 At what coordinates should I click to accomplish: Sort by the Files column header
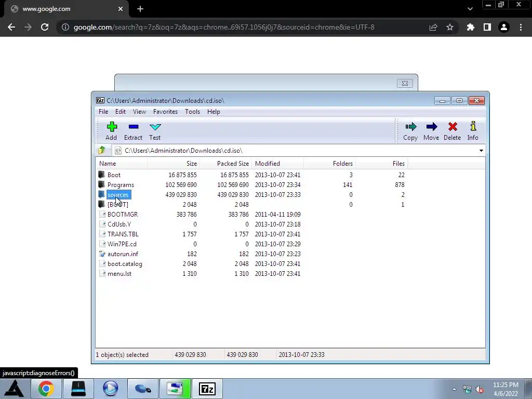381,164
